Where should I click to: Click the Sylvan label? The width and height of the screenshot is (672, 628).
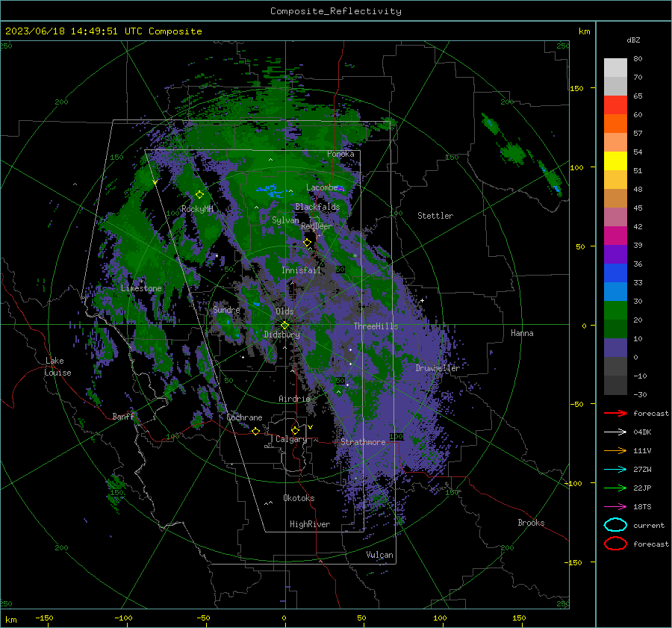[285, 220]
